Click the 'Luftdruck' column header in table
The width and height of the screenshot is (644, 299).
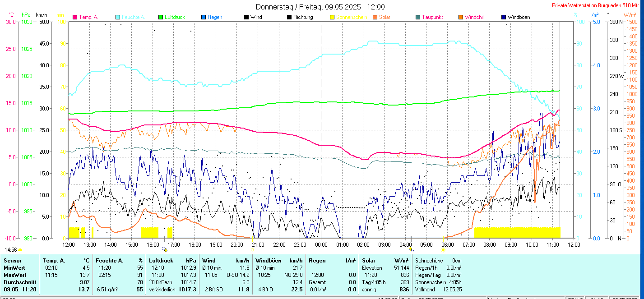click(162, 261)
